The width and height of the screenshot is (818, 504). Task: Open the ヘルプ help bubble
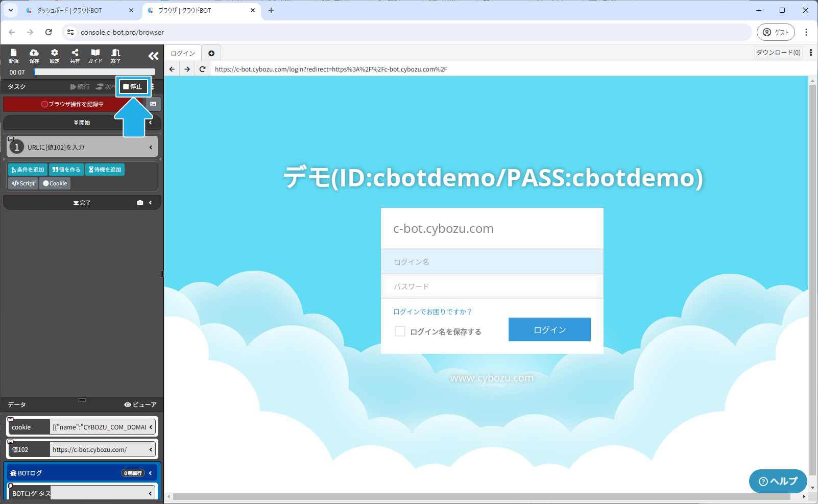click(x=778, y=481)
